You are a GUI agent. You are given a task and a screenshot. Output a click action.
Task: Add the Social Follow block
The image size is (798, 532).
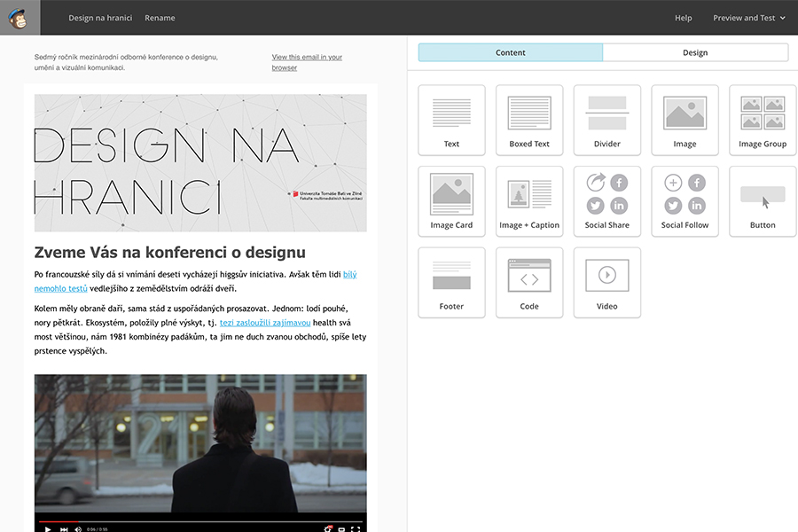(685, 201)
